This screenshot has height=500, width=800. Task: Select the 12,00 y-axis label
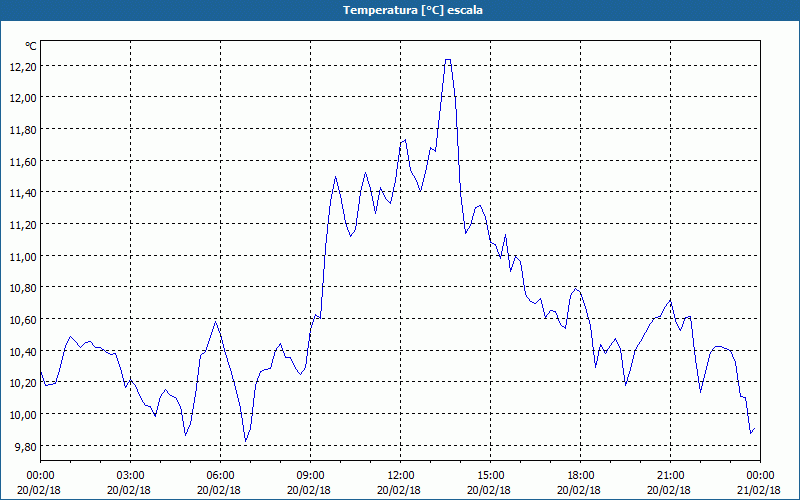tap(23, 98)
